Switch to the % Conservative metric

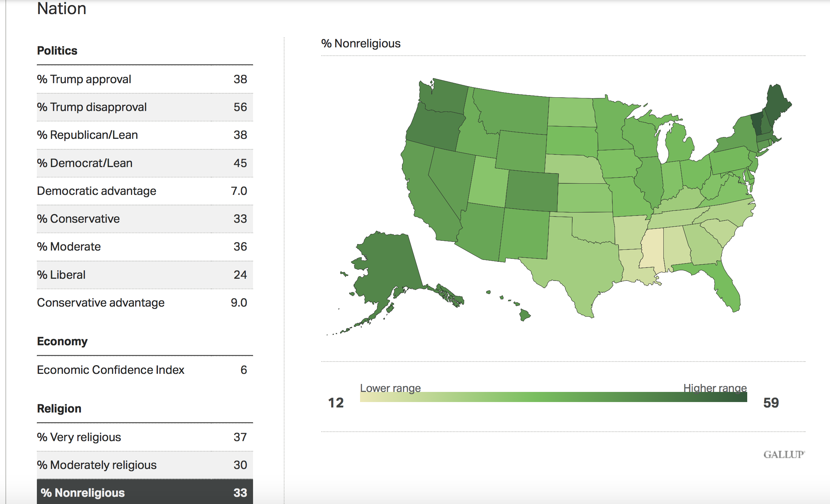tap(145, 219)
